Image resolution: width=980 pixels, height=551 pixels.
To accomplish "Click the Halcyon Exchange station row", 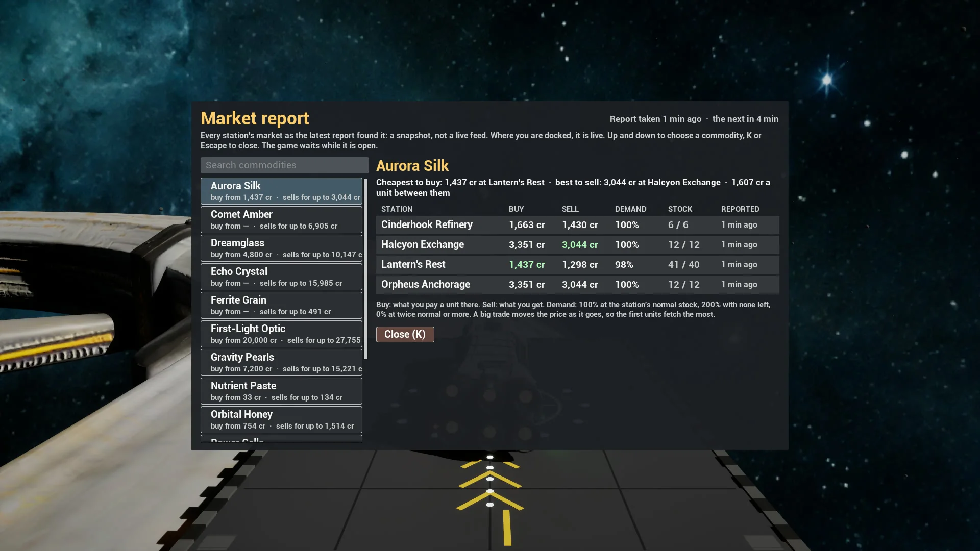I will point(577,245).
